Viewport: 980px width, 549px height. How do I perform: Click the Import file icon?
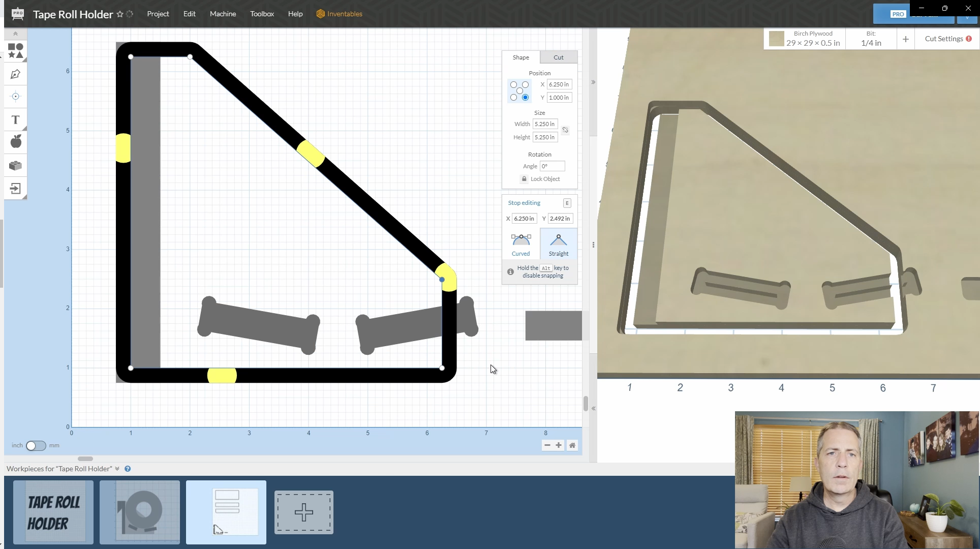(15, 189)
